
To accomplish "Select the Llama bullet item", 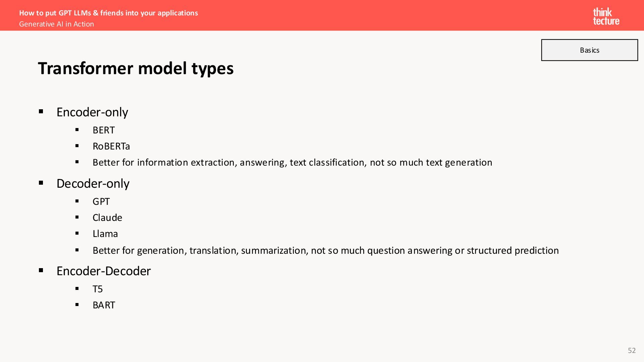I will [x=105, y=234].
